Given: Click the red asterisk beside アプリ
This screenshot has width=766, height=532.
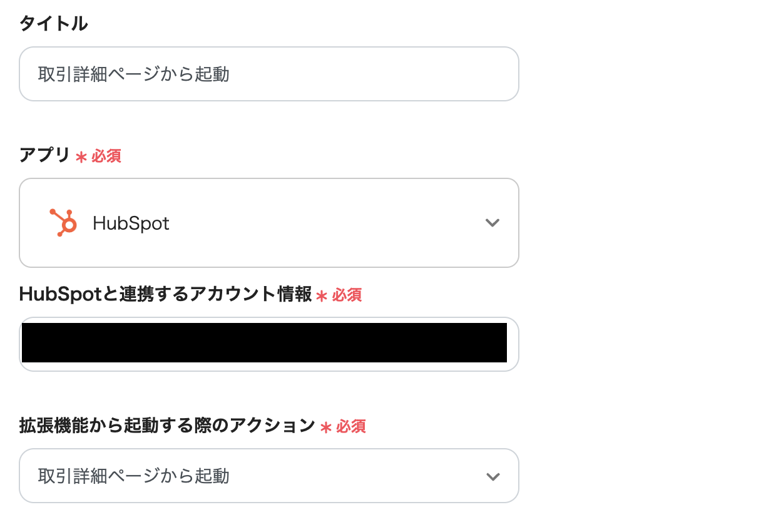Looking at the screenshot, I should tap(81, 157).
